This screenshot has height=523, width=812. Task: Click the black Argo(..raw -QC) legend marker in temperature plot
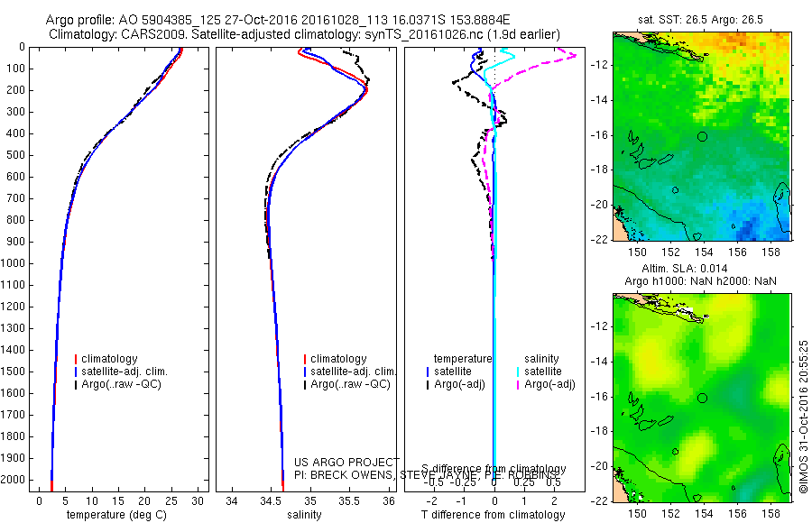pos(76,385)
